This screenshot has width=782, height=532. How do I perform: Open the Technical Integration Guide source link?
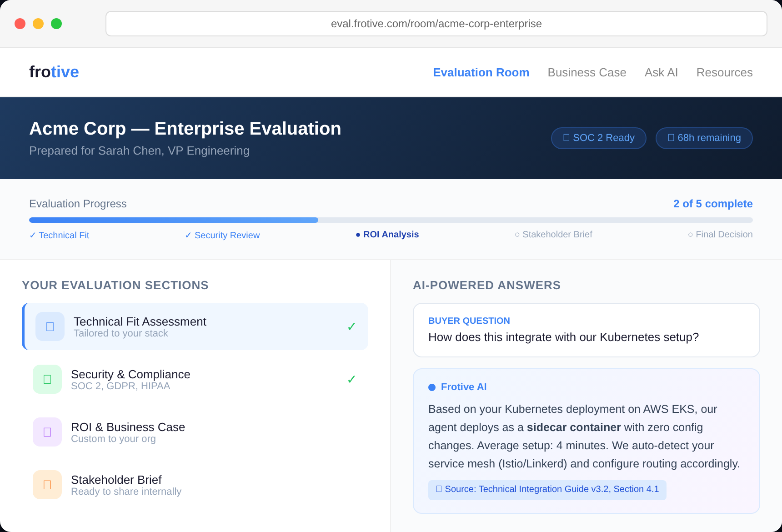[x=547, y=490]
